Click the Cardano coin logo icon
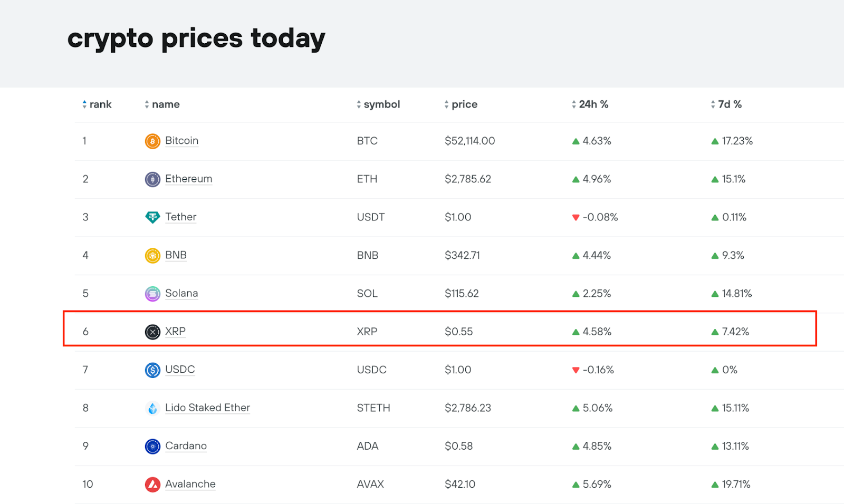Viewport: 844px width, 504px height. click(x=152, y=446)
